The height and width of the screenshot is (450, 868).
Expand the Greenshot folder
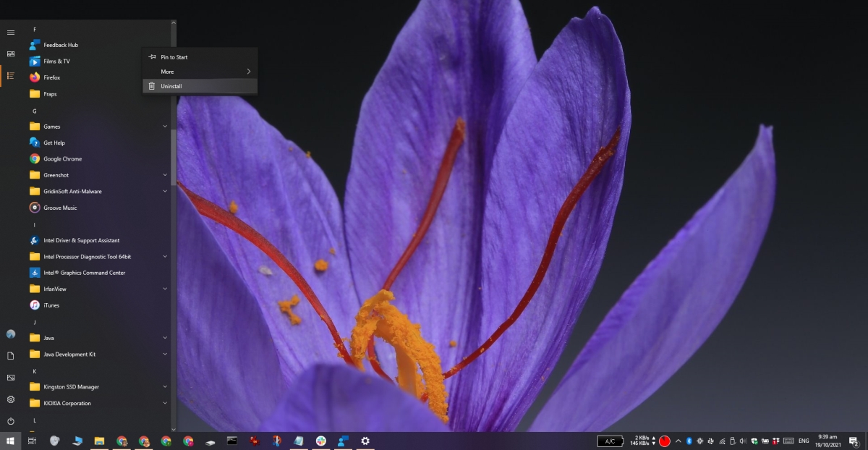[x=98, y=175]
